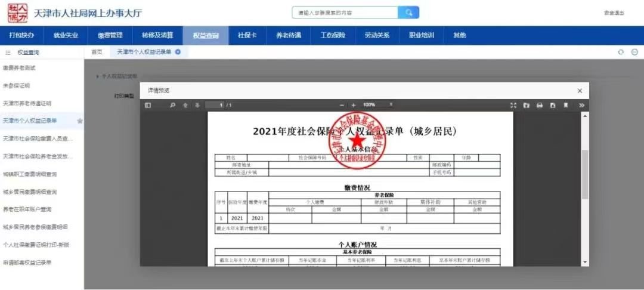Refresh the current tab page icon
Screen dimensions: 644x290
click(x=621, y=52)
